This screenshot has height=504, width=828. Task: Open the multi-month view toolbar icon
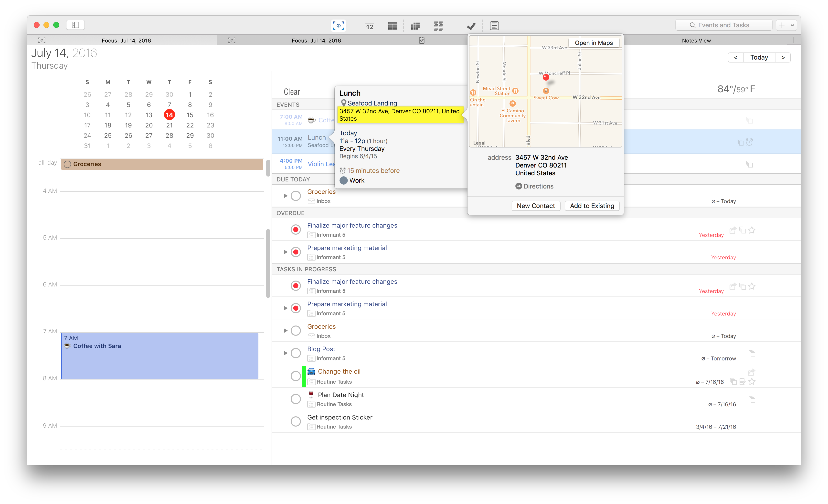(x=438, y=26)
